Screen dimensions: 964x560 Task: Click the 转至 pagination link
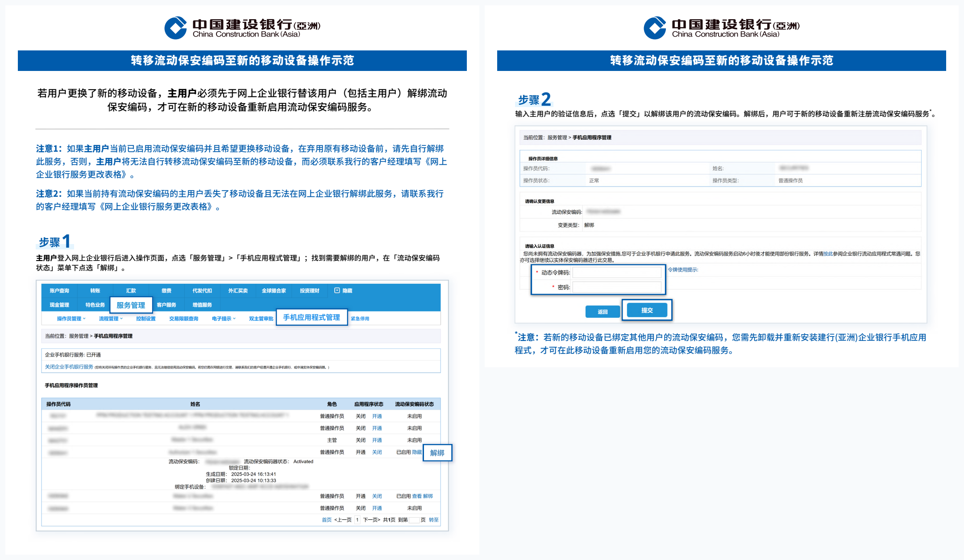coord(434,520)
